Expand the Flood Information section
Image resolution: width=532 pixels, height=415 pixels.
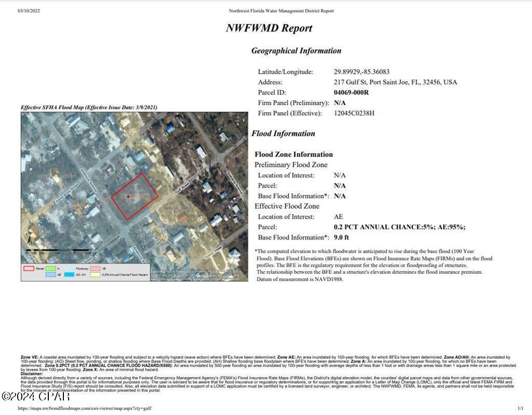point(283,133)
